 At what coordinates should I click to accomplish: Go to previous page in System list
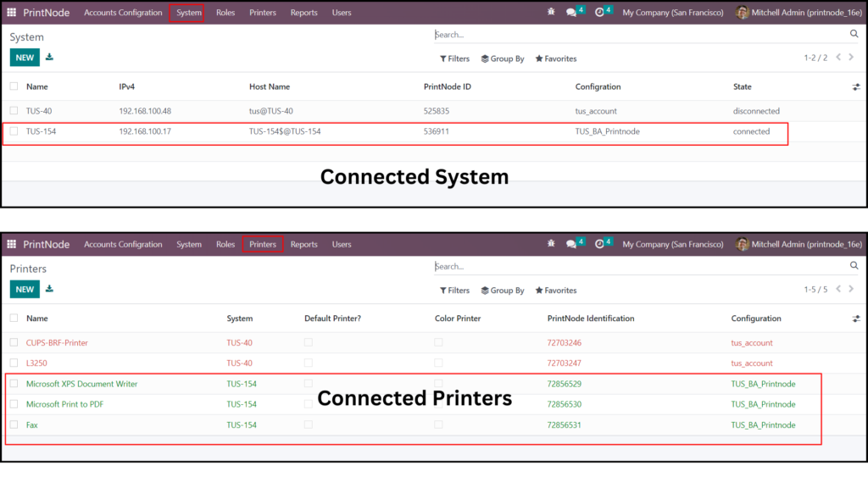click(x=838, y=57)
